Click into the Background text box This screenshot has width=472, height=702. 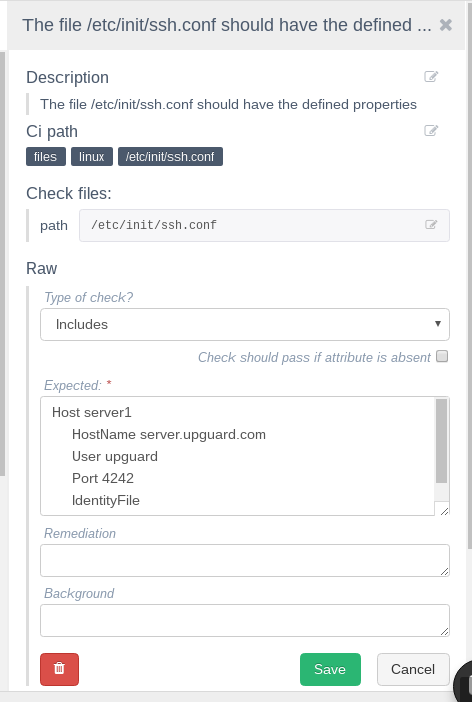[x=245, y=620]
